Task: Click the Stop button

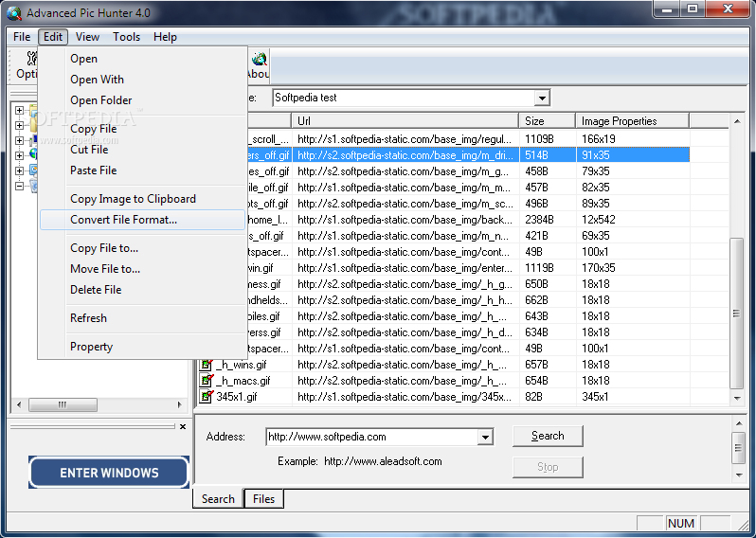Action: (548, 467)
